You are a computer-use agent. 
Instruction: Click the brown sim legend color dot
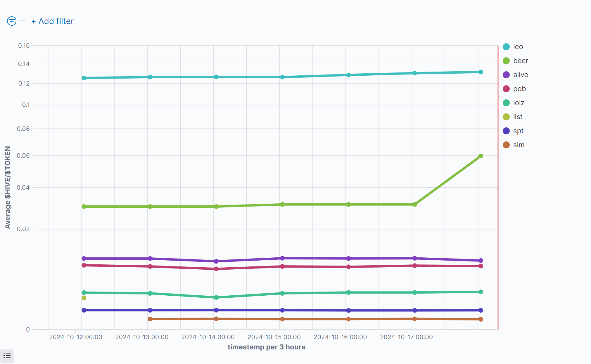pyautogui.click(x=506, y=145)
